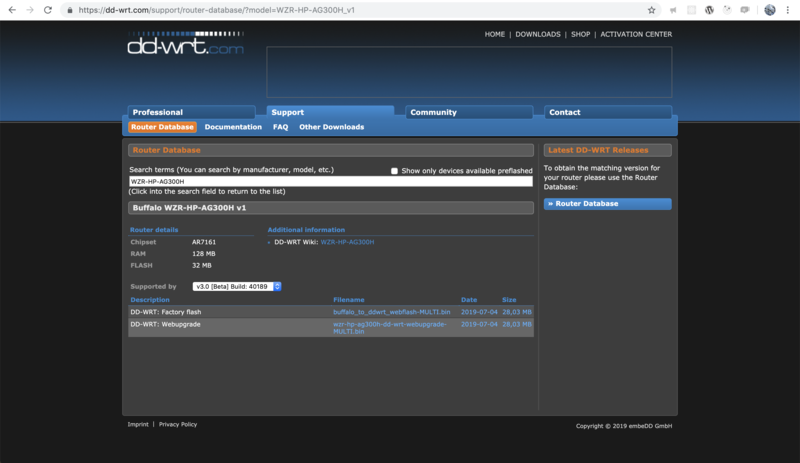Viewport: 800px width, 463px height.
Task: Click the AR7161 chipset value
Action: click(204, 242)
